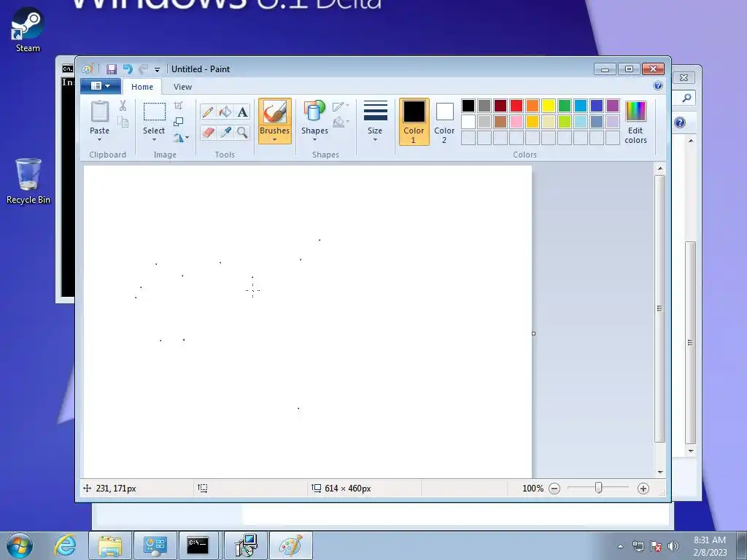Viewport: 747px width, 560px height.
Task: Click the Command Prompt taskbar icon
Action: 198,545
